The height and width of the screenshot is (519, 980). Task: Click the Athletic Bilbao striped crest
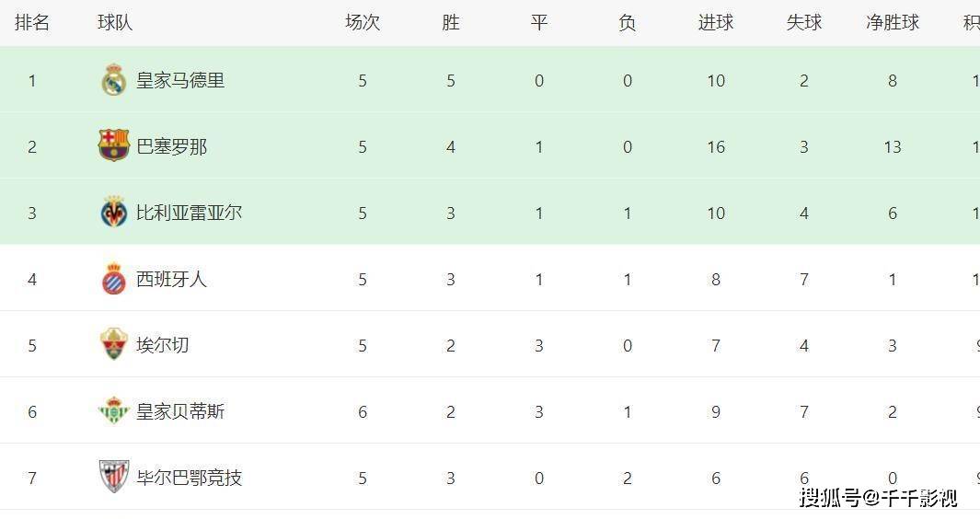click(x=114, y=477)
